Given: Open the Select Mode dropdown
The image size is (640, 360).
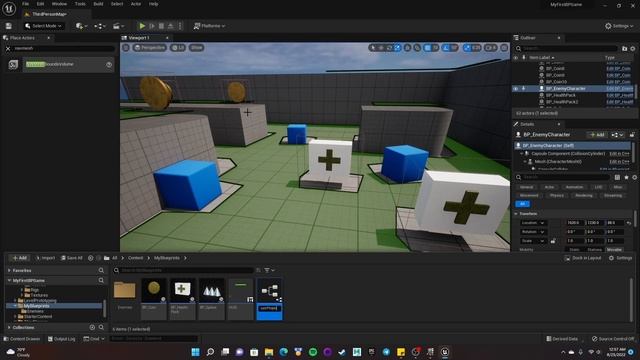Looking at the screenshot, I should point(43,26).
